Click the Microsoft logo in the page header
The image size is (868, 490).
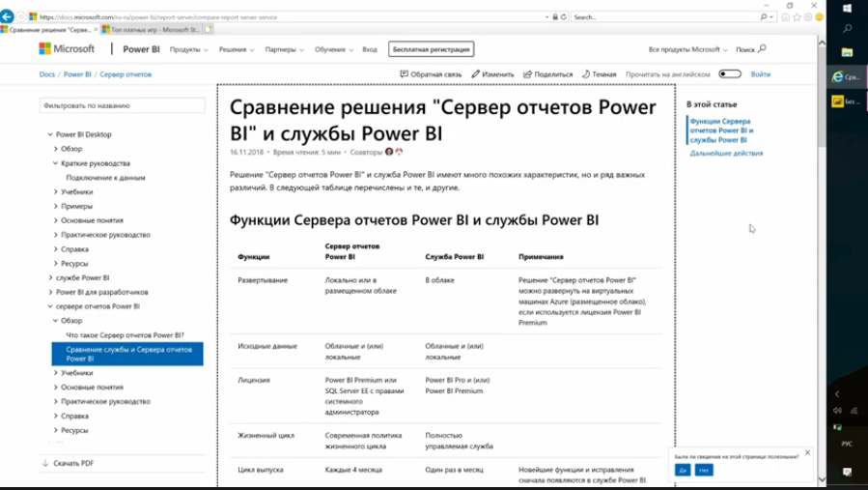[67, 48]
